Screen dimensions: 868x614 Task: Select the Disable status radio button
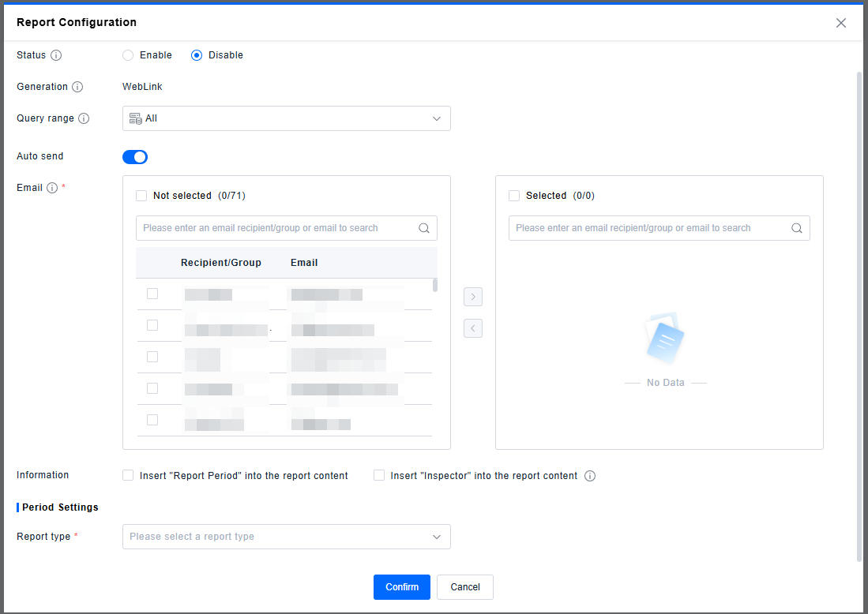coord(197,55)
